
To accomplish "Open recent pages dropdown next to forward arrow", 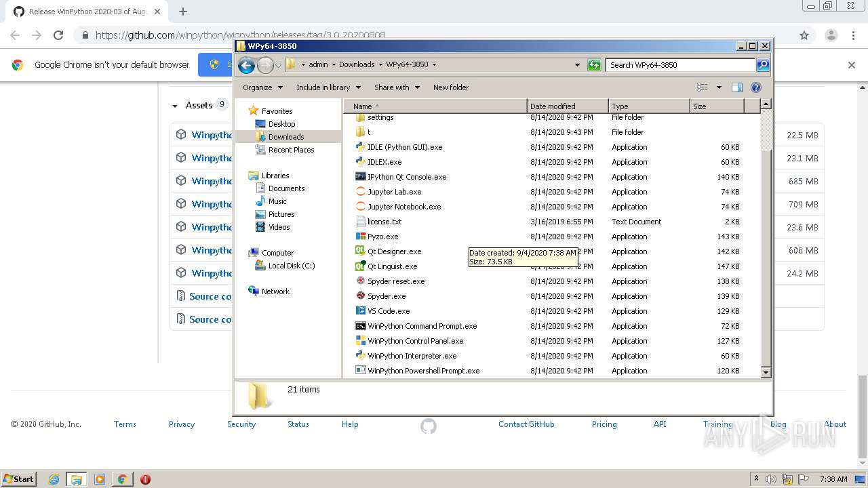I will (278, 66).
